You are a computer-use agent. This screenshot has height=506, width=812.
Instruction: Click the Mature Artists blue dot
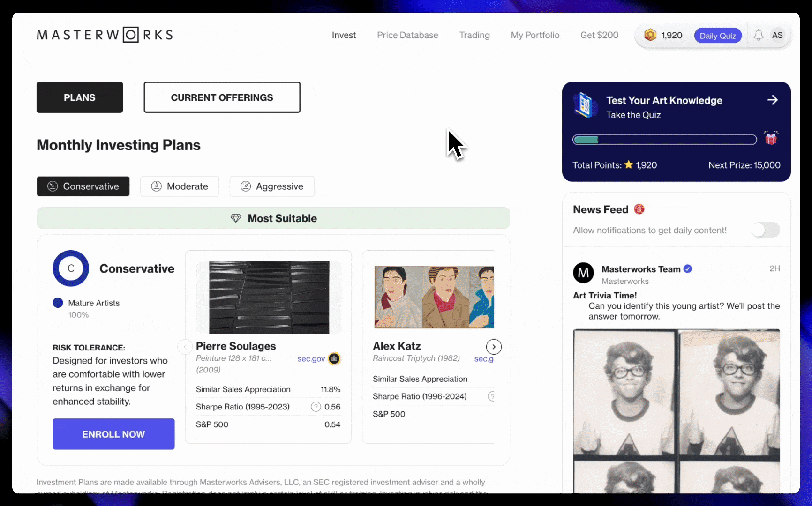pos(58,303)
